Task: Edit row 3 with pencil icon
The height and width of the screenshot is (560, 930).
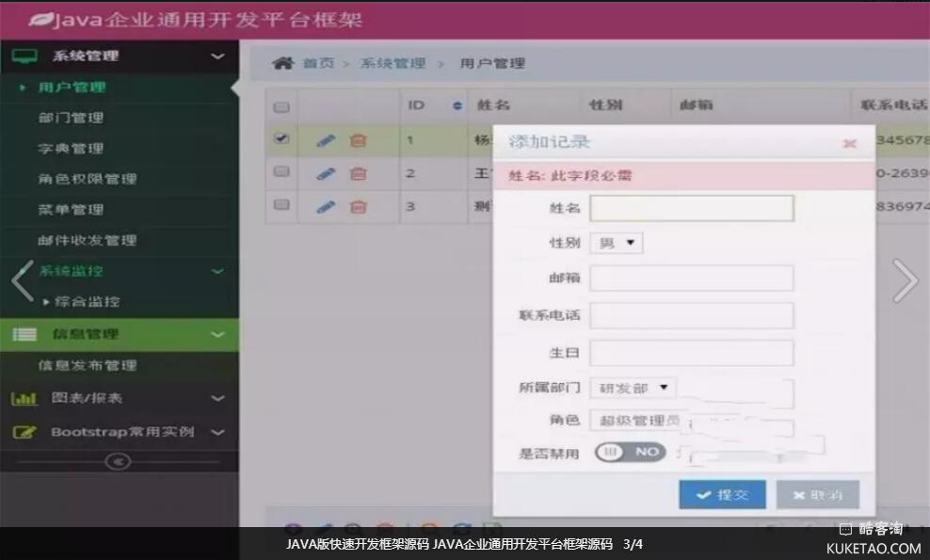Action: click(x=326, y=207)
